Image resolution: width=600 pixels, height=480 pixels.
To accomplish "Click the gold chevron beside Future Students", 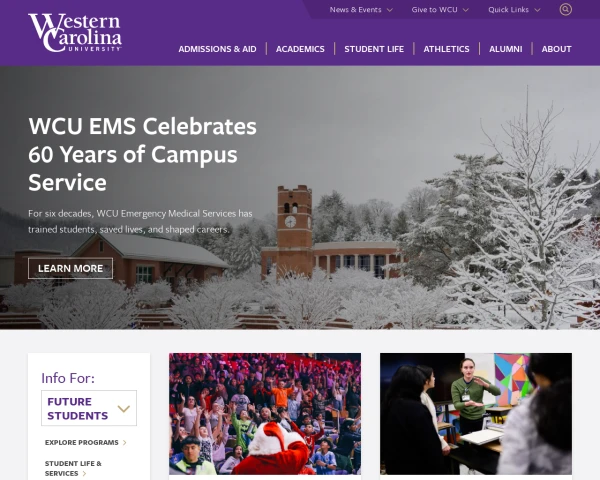I will point(124,409).
